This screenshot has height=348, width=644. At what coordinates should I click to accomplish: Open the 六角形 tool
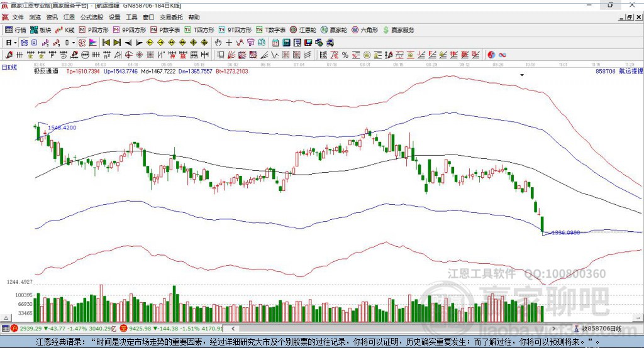click(365, 30)
